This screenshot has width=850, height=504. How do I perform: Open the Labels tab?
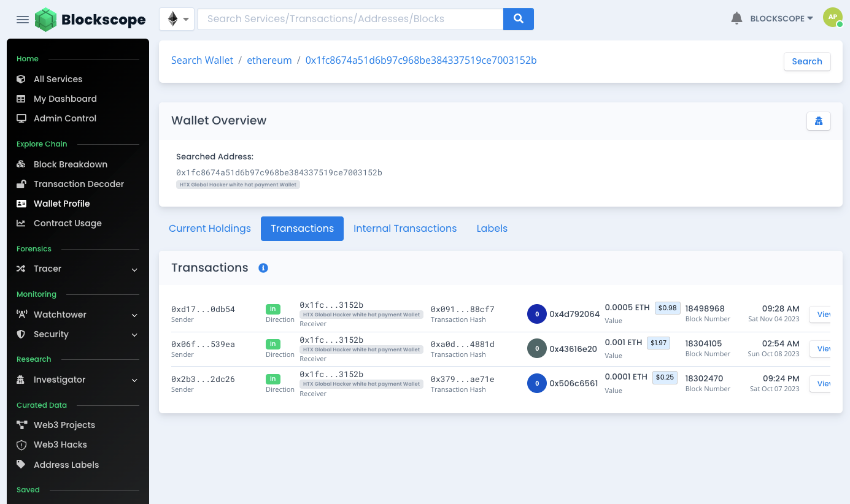point(492,229)
